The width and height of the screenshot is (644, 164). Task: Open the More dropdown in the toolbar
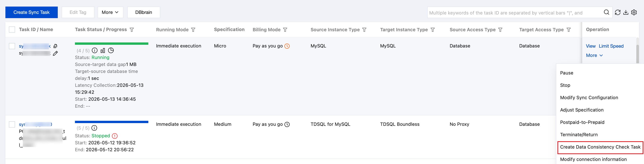(110, 12)
